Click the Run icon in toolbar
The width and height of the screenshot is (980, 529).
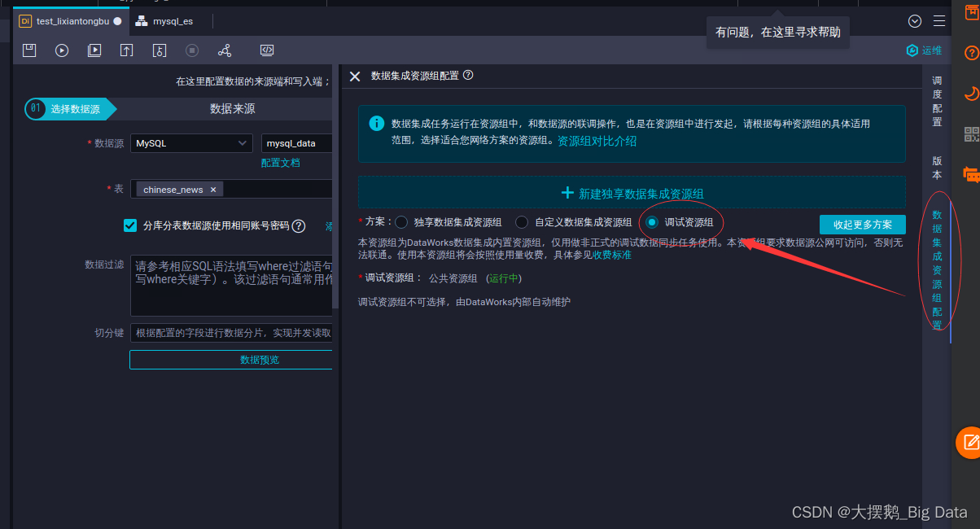(62, 50)
